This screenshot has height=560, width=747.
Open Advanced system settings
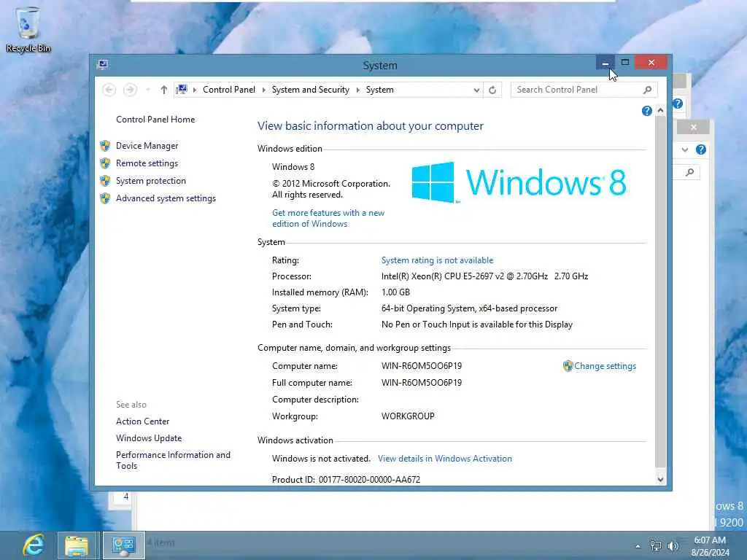[166, 198]
